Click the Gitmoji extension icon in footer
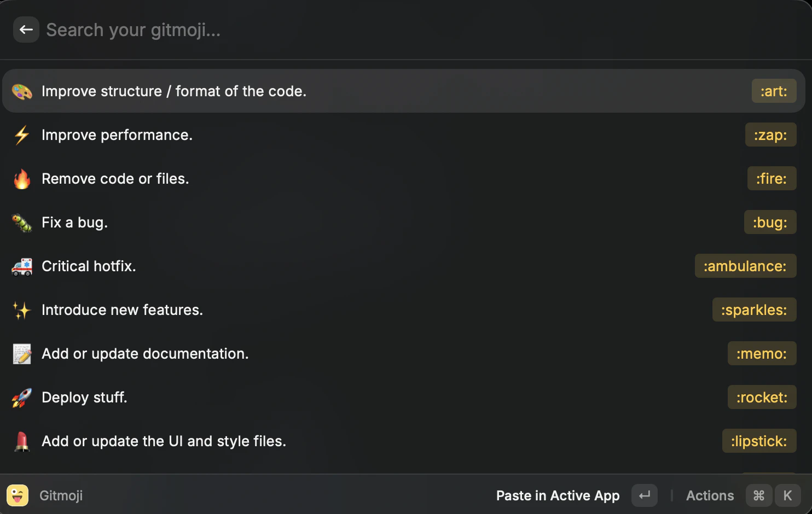The image size is (812, 514). point(18,495)
